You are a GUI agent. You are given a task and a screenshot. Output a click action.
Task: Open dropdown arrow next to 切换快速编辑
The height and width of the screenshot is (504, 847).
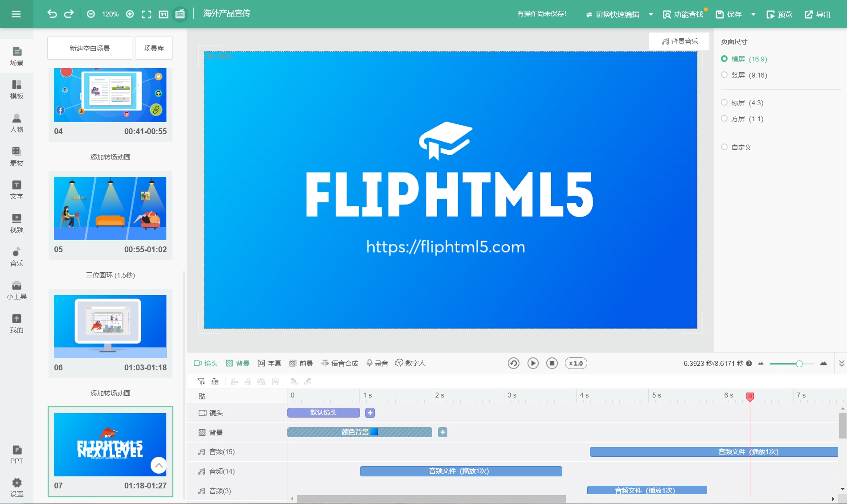click(651, 14)
